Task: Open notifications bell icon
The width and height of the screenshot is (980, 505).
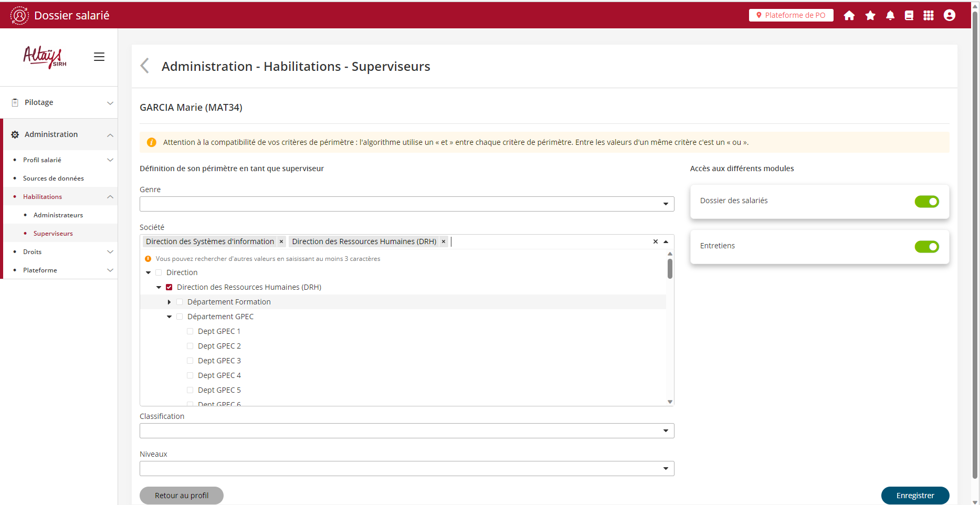Action: [x=890, y=16]
